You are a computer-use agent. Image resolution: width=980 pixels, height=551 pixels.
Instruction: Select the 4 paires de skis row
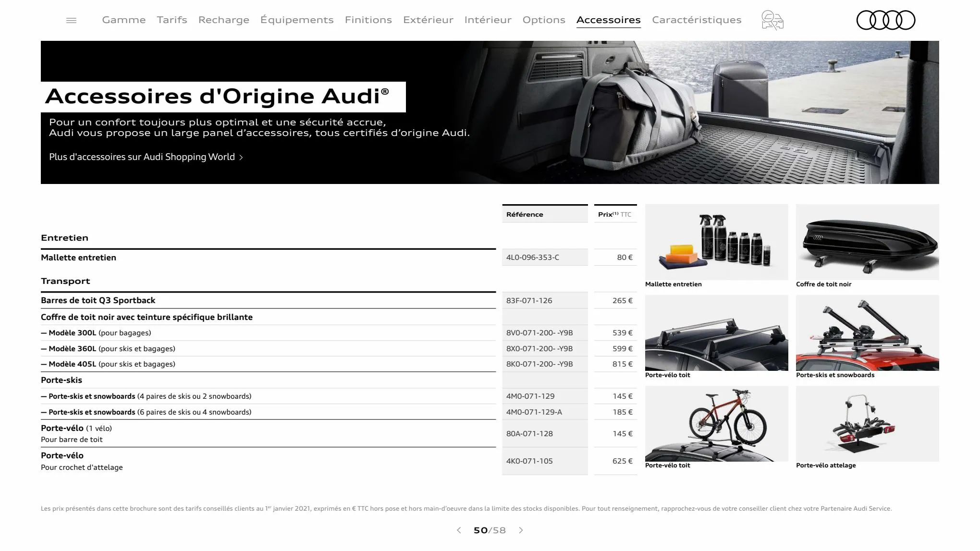coord(268,396)
